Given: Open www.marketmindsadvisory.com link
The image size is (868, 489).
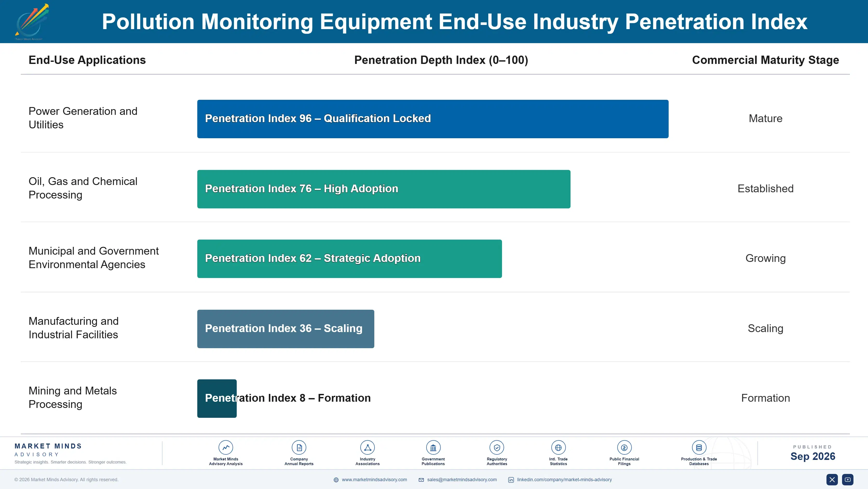Looking at the screenshot, I should [x=374, y=480].
